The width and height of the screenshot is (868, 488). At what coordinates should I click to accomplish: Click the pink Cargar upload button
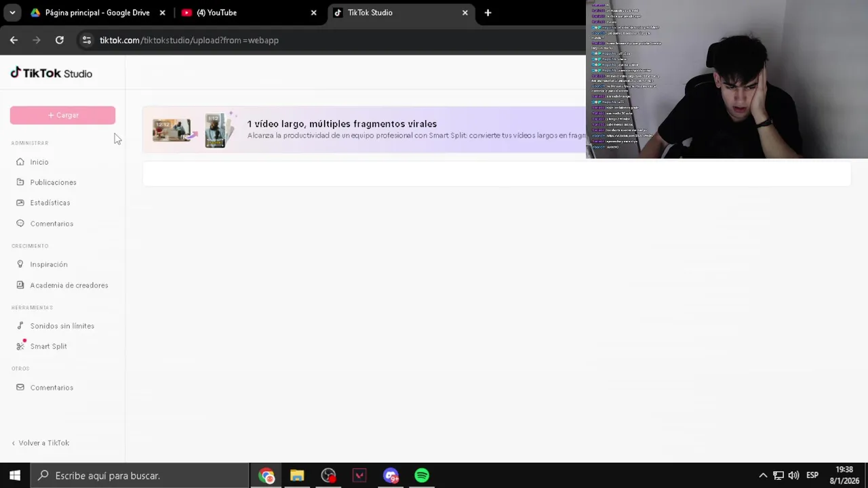[x=62, y=115]
